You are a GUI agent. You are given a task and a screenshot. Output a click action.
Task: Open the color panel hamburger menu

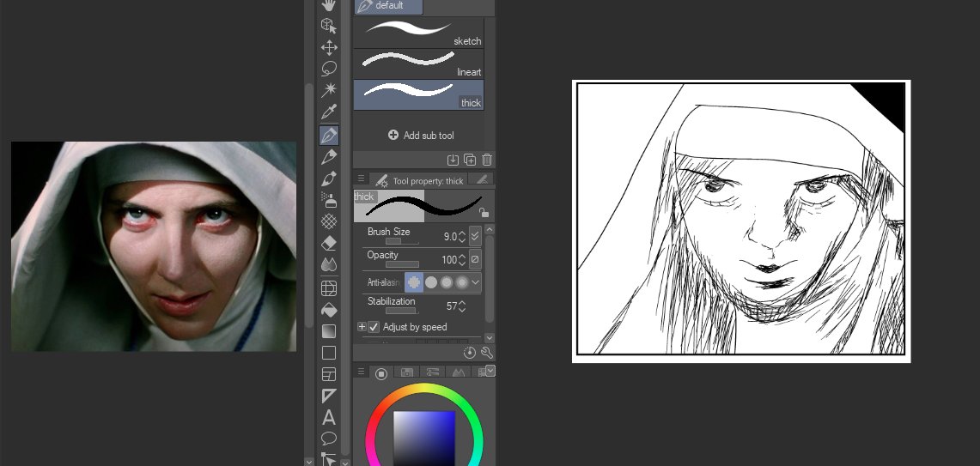click(x=361, y=372)
